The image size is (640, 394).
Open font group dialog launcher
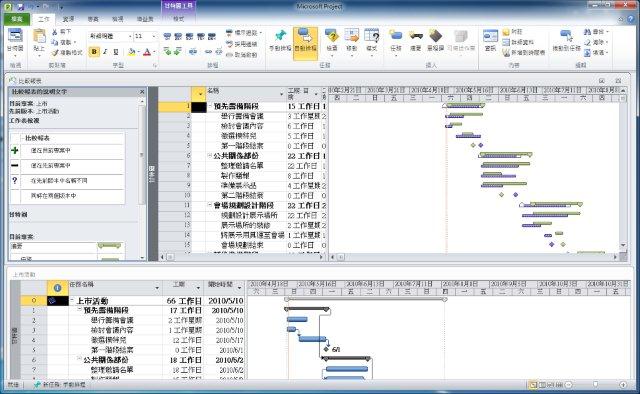point(154,65)
